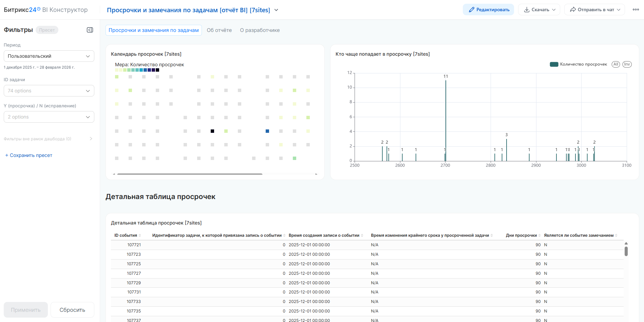Toggle the Количество просрочек legend series
Image resolution: width=644 pixels, height=322 pixels.
coord(578,64)
